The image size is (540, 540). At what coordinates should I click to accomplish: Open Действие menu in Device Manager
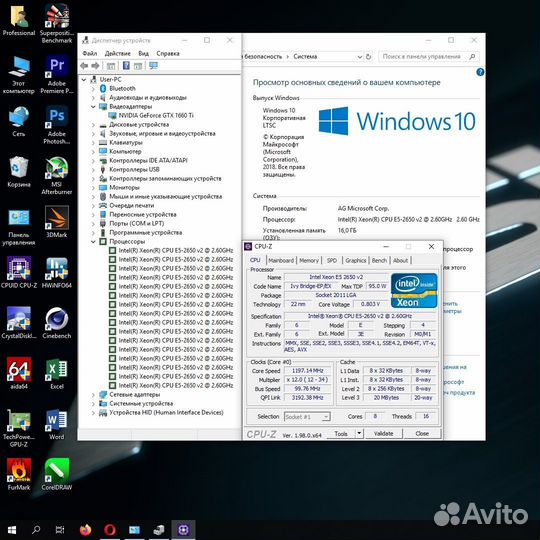pyautogui.click(x=118, y=53)
